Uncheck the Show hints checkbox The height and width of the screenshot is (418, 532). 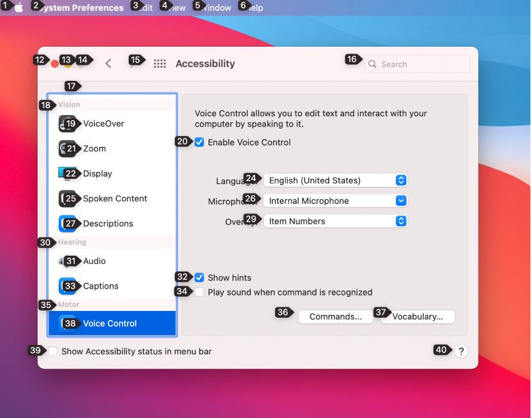point(199,277)
